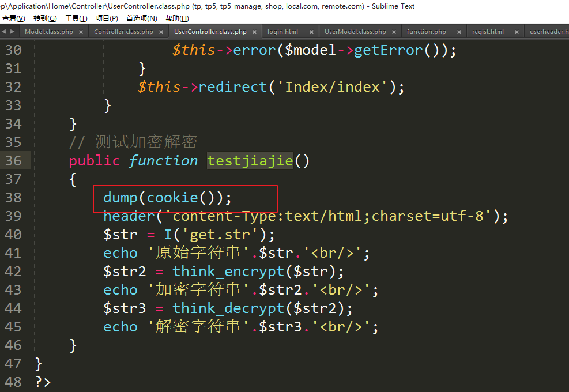The height and width of the screenshot is (392, 569).
Task: Switch to the Model.class.php tab
Action: [x=49, y=32]
